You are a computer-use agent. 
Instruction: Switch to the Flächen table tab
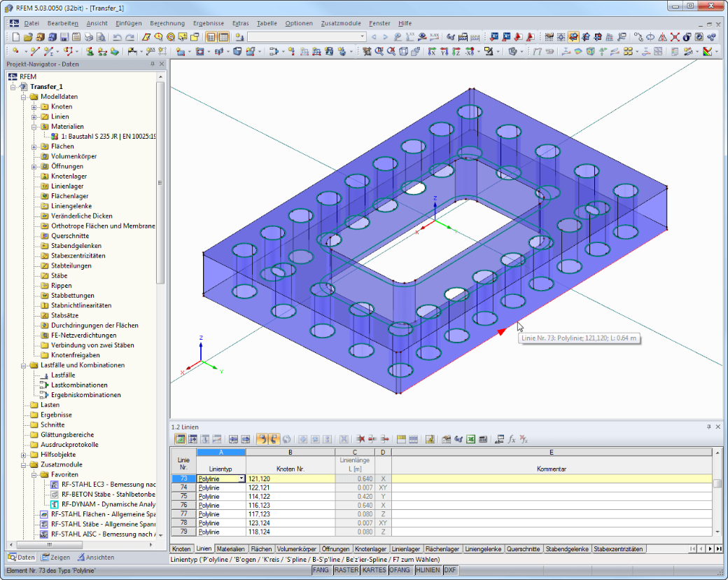pos(261,549)
